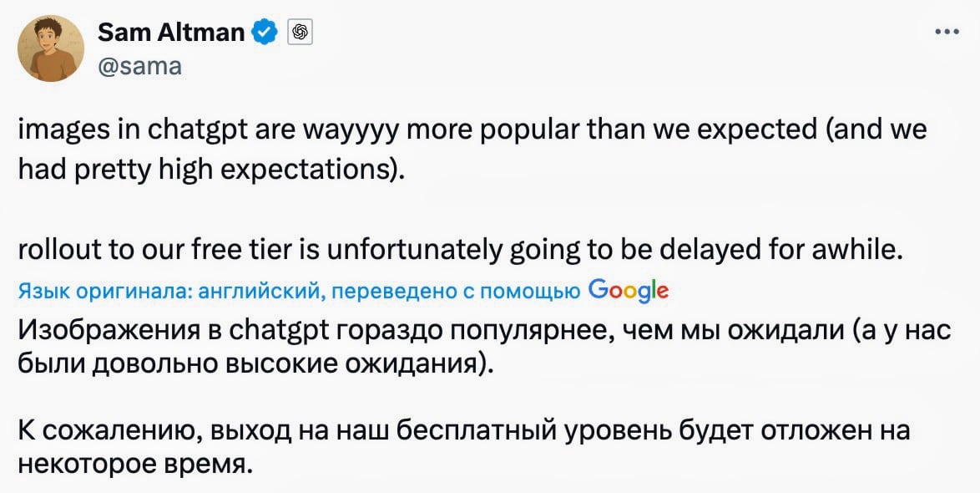Screen dimensions: 980x493
Task: Click the blue verified checkmark badge
Action: pyautogui.click(x=265, y=33)
